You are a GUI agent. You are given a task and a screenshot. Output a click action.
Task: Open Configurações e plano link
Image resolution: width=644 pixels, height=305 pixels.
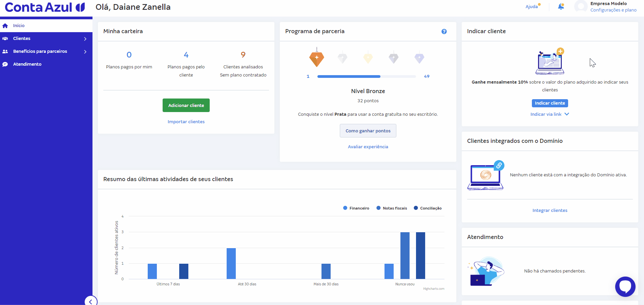614,10
